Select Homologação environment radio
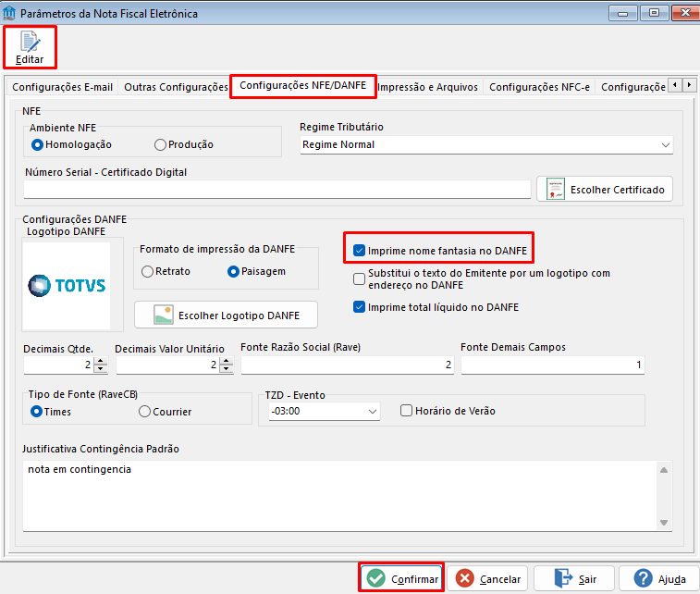This screenshot has width=700, height=594. point(37,144)
